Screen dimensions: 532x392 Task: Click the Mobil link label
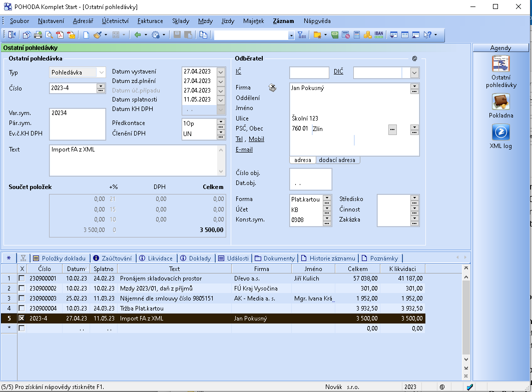point(256,139)
